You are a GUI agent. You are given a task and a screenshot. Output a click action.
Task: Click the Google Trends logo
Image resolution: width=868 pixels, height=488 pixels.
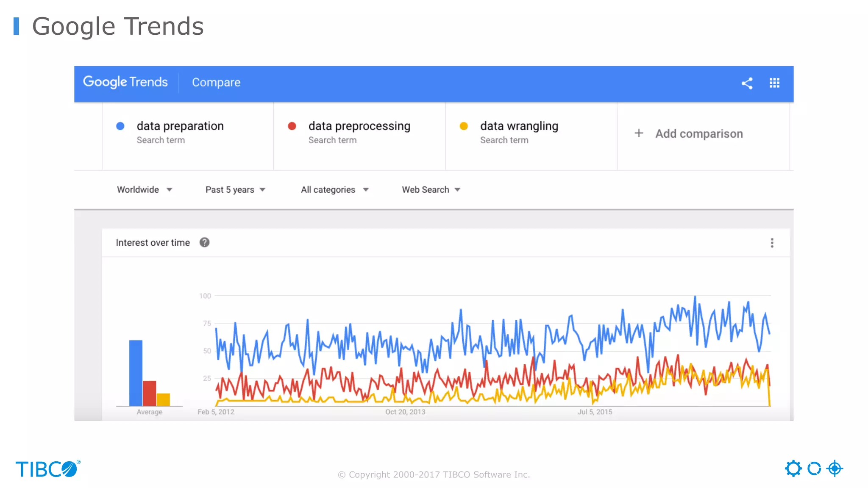pyautogui.click(x=125, y=82)
